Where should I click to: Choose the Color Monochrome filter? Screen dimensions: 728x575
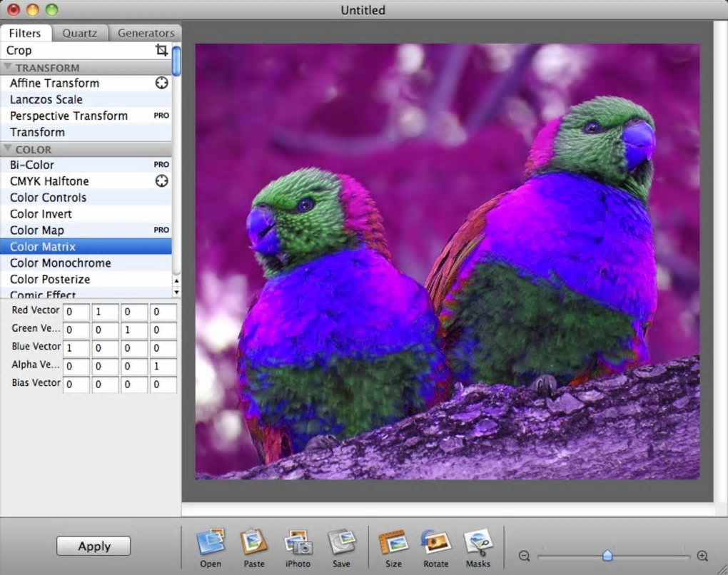60,263
